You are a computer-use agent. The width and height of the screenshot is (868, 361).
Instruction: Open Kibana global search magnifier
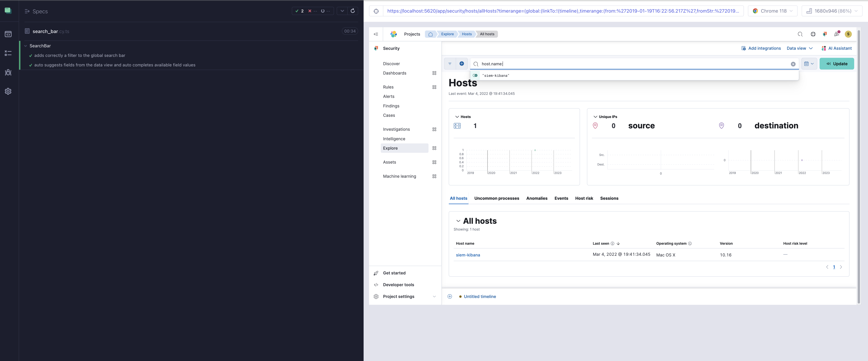click(800, 34)
